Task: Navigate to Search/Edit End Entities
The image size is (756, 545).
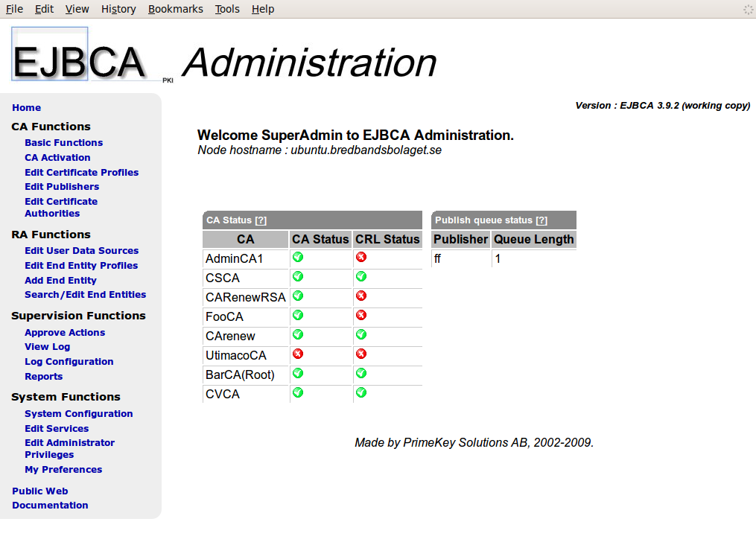Action: coord(85,294)
